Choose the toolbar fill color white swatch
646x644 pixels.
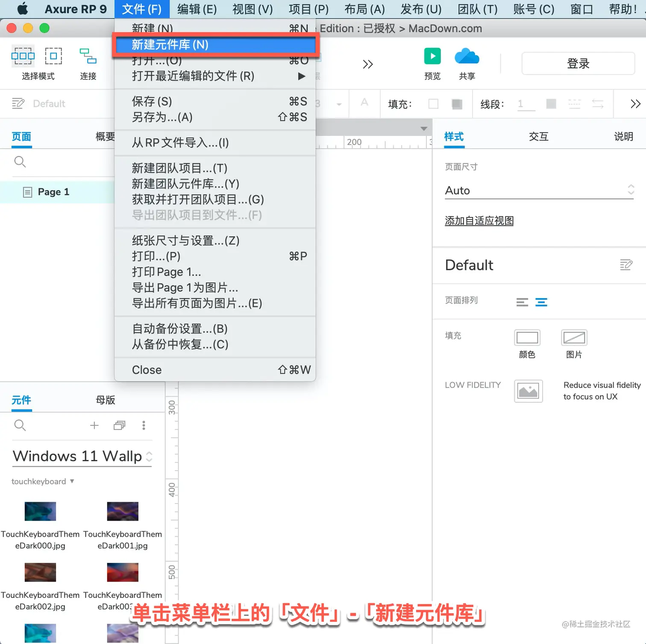pos(433,104)
